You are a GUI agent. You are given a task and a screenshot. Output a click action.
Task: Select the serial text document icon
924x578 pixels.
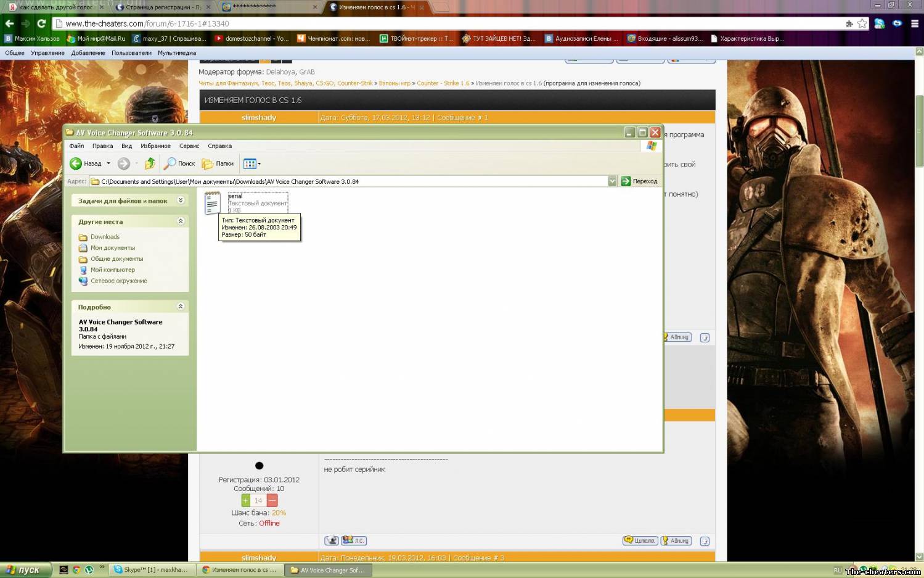coord(212,203)
